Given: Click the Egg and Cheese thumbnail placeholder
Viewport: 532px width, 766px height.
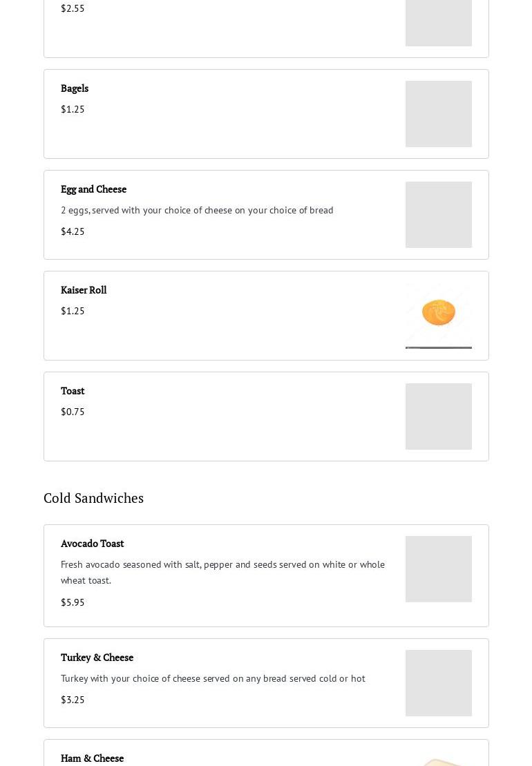Looking at the screenshot, I should (x=438, y=215).
